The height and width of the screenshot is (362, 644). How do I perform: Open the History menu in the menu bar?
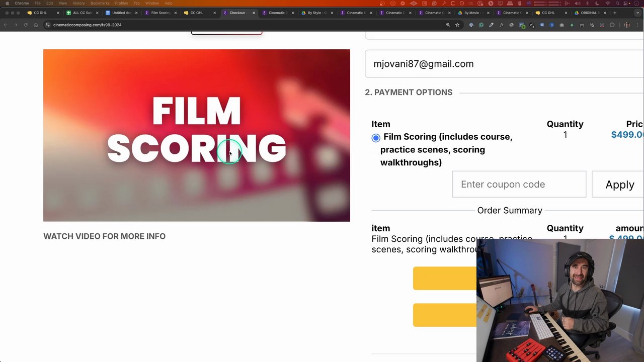click(78, 3)
